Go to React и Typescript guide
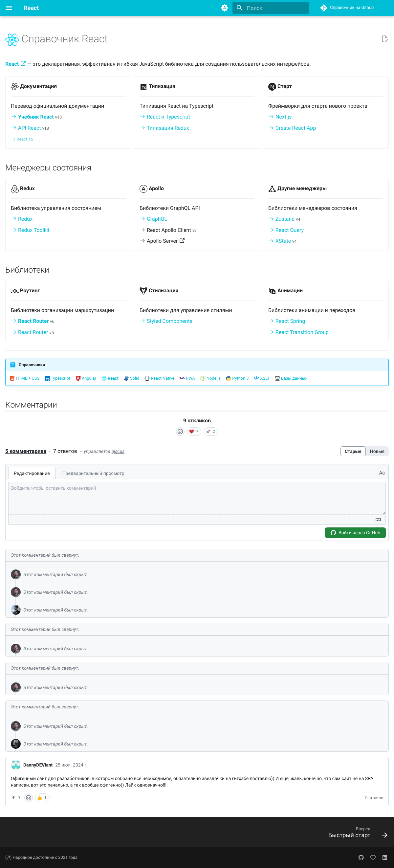The image size is (394, 868). 168,117
